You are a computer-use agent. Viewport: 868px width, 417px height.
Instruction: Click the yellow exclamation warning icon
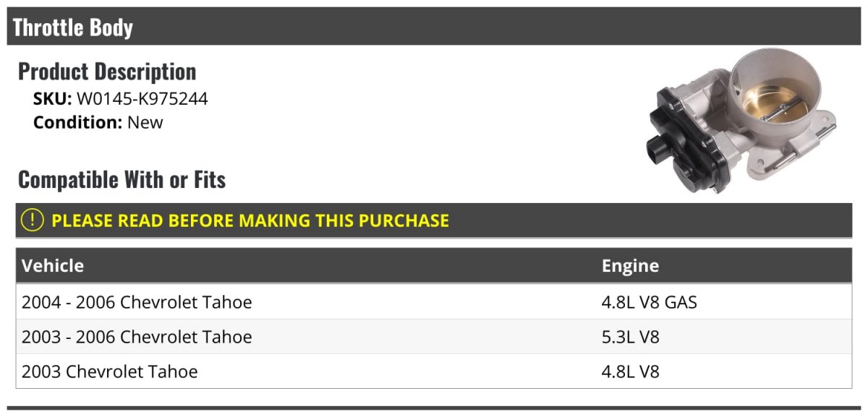(33, 220)
